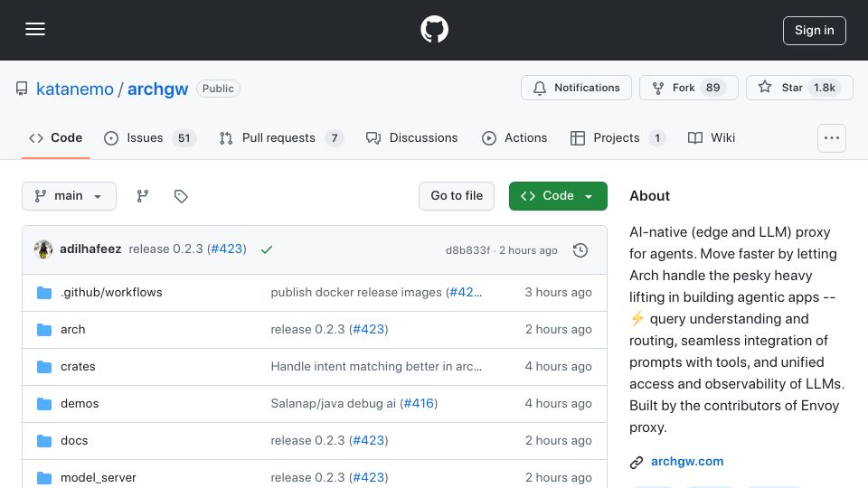Open the three-dot more options menu
The width and height of the screenshot is (868, 488).
pyautogui.click(x=832, y=138)
